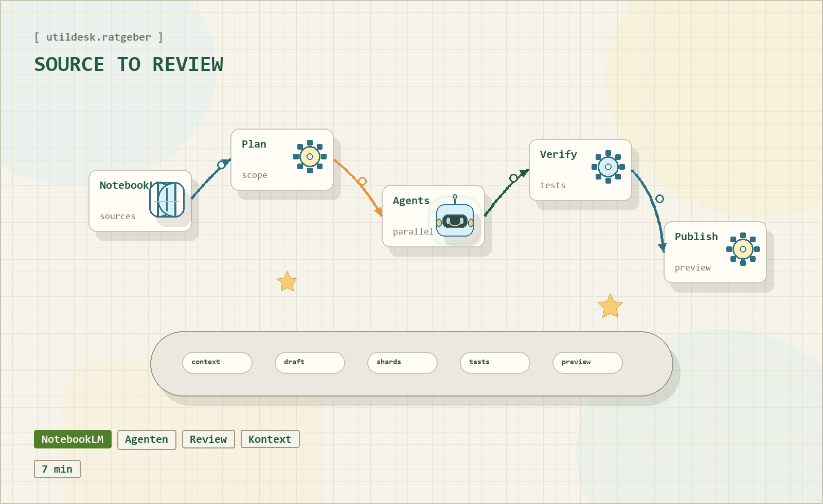Click the draft pill in the progress bar
This screenshot has width=823, height=504.
309,363
